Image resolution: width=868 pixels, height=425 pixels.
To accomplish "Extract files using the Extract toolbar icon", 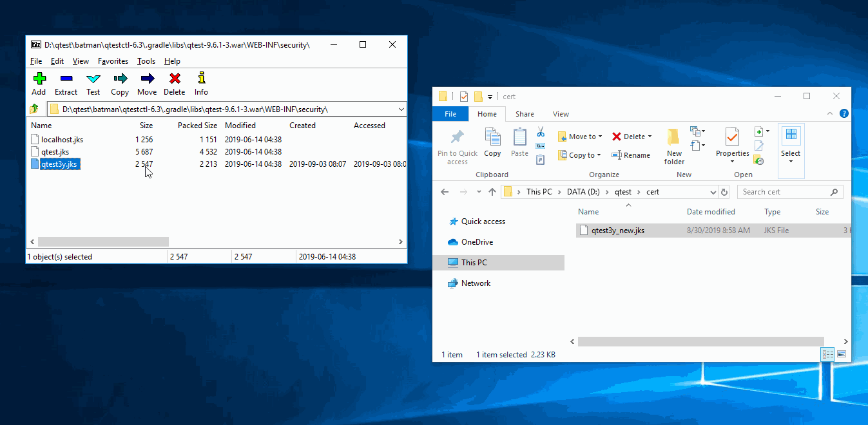I will tap(66, 84).
